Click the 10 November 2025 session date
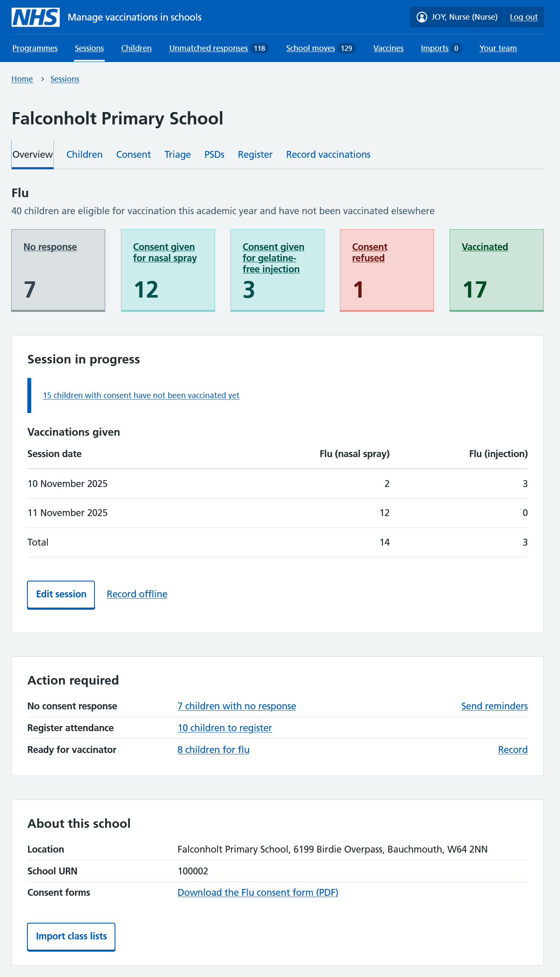Viewport: 560px width, 977px height. tap(68, 484)
